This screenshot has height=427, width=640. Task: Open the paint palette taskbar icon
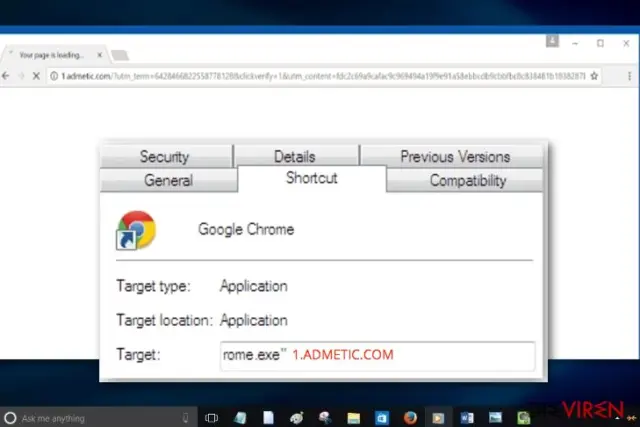pos(297,418)
